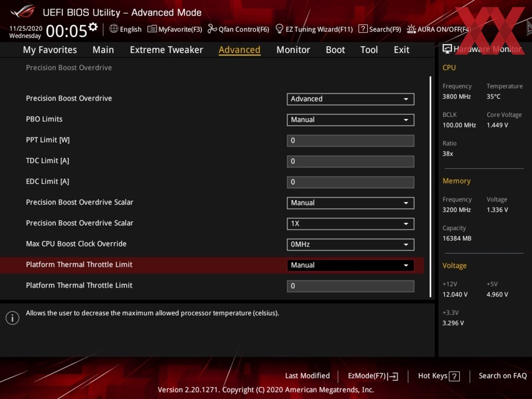Open Search on FAQ link
The height and width of the screenshot is (399, 532).
click(x=503, y=376)
